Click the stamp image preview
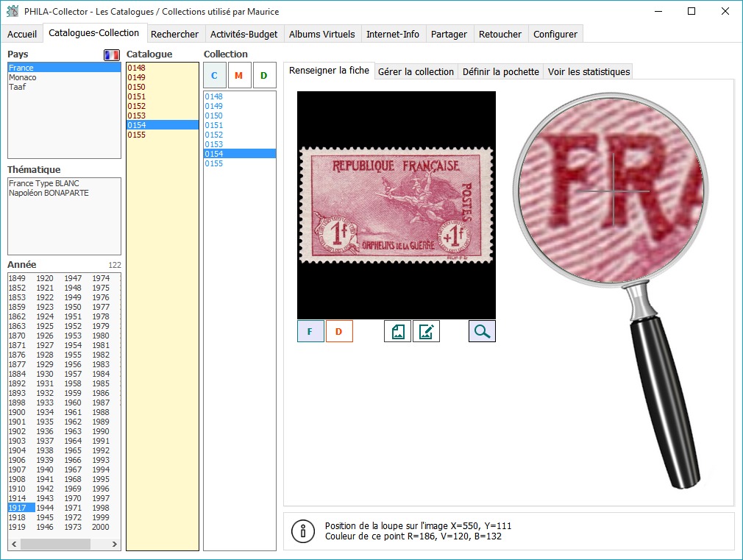The image size is (743, 560). click(397, 205)
